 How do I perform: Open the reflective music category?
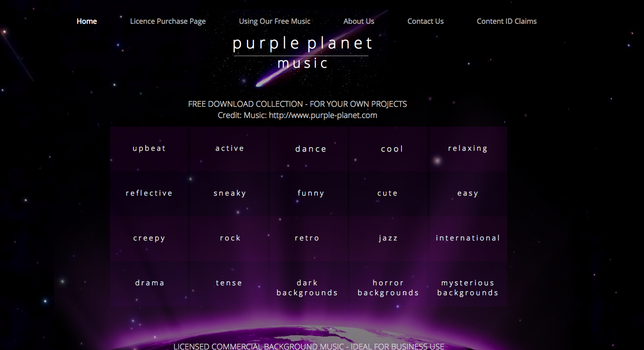coord(149,193)
